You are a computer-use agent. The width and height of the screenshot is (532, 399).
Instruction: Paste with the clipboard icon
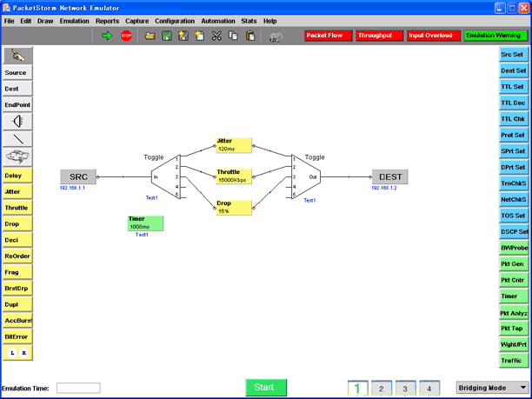[250, 36]
